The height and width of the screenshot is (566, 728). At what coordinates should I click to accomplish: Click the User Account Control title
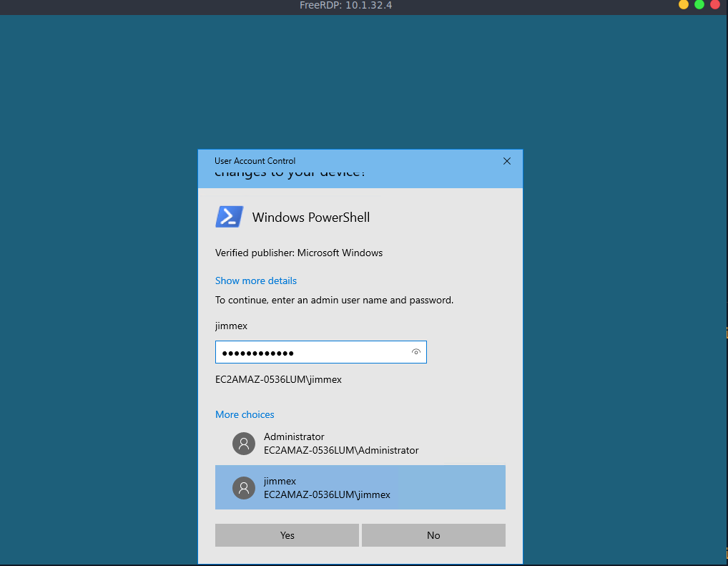(x=255, y=161)
